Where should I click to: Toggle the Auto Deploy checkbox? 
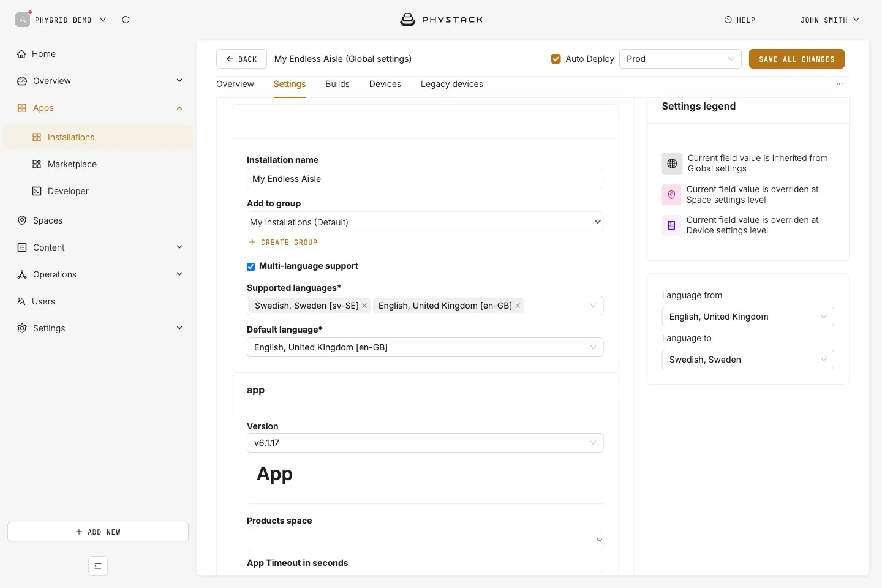pos(556,59)
